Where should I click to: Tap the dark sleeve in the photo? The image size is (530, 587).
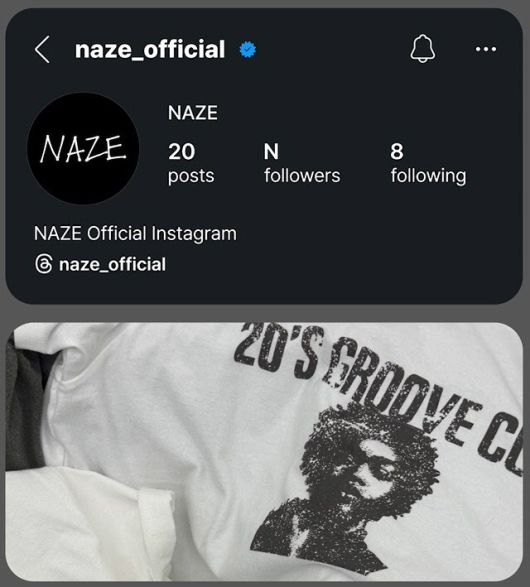click(28, 404)
